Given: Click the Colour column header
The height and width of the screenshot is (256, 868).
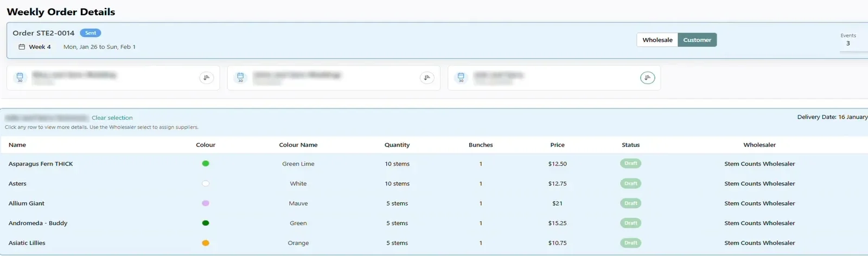Looking at the screenshot, I should 206,145.
